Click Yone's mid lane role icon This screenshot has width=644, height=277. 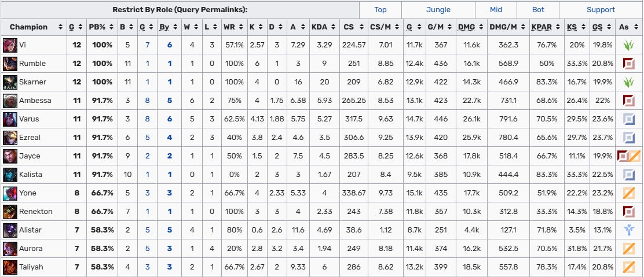point(629,193)
